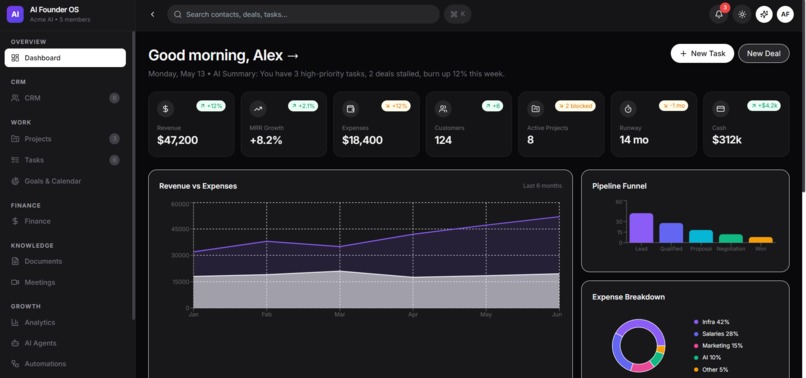This screenshot has width=806, height=378.
Task: Open the AI sparkle assistant button
Action: (x=764, y=14)
